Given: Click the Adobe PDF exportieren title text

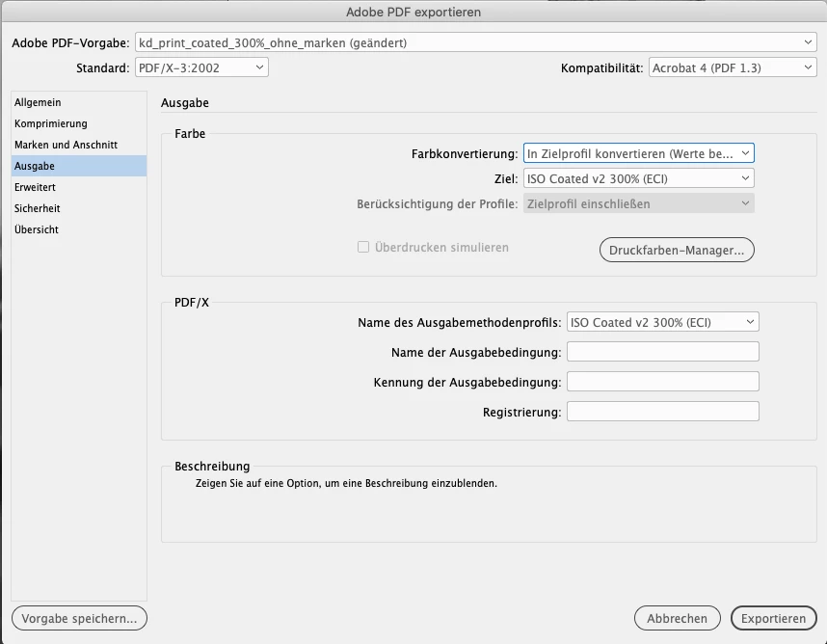Looking at the screenshot, I should click(413, 13).
